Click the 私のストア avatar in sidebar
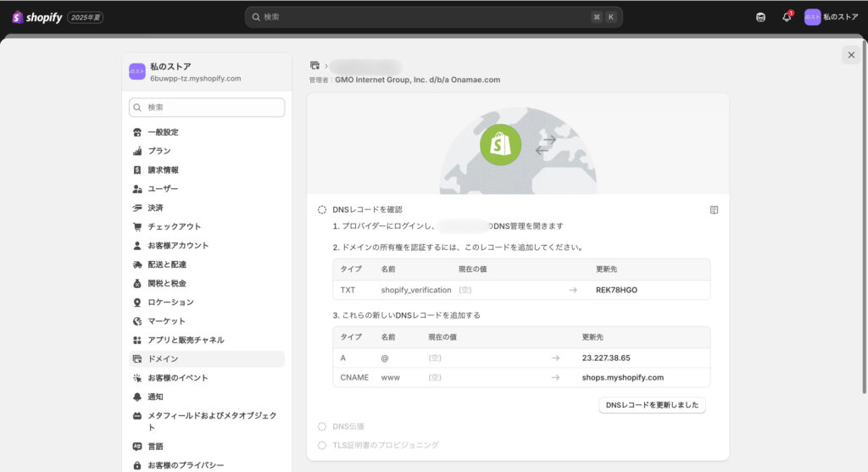868x472 pixels. pyautogui.click(x=137, y=72)
